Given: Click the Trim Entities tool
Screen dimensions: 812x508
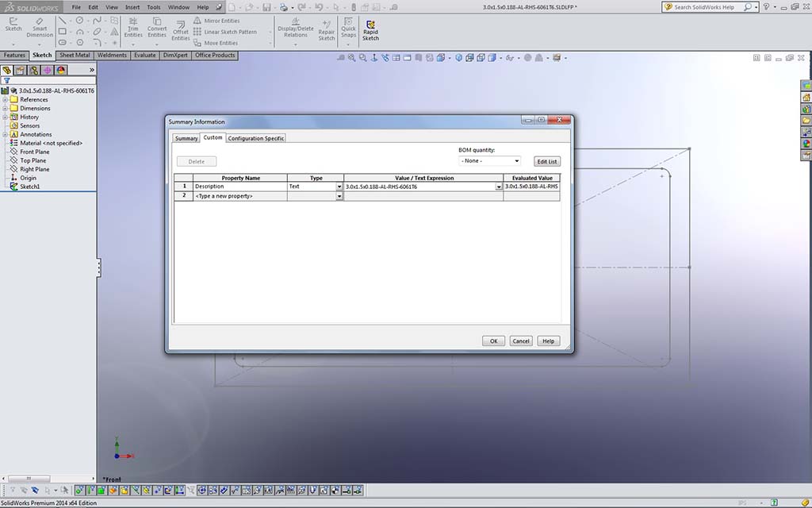Looking at the screenshot, I should (x=133, y=25).
